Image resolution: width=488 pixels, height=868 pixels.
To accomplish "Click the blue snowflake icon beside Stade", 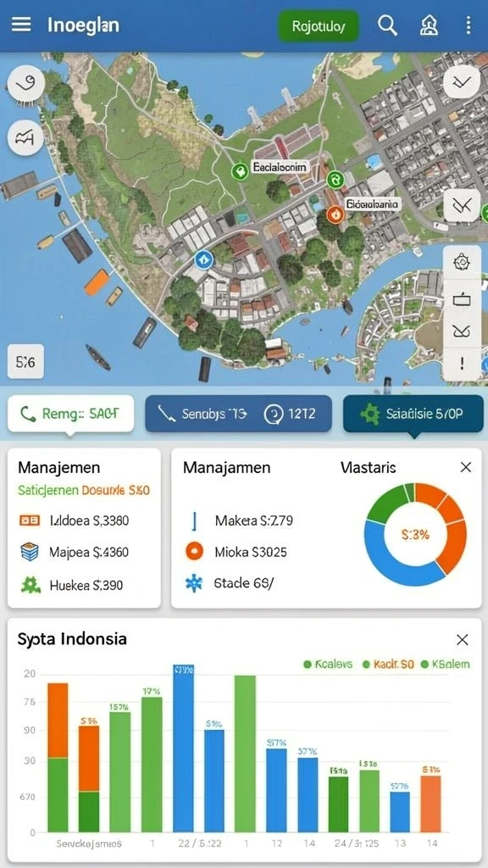I will point(194,583).
